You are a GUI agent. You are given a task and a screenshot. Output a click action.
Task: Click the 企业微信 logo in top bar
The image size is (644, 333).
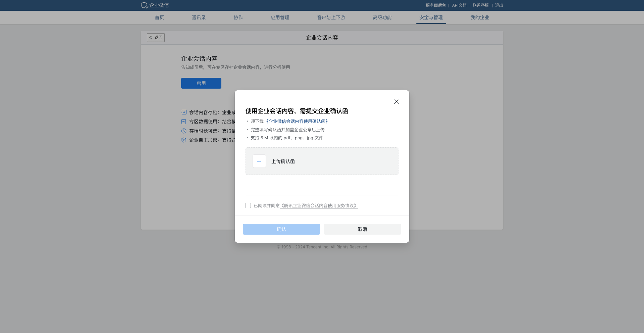coord(154,5)
